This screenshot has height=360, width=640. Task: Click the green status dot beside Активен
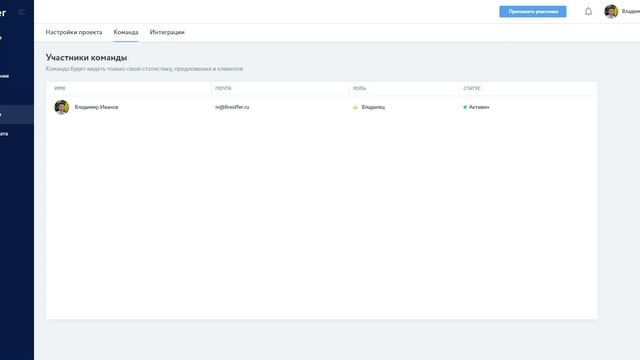pos(465,107)
